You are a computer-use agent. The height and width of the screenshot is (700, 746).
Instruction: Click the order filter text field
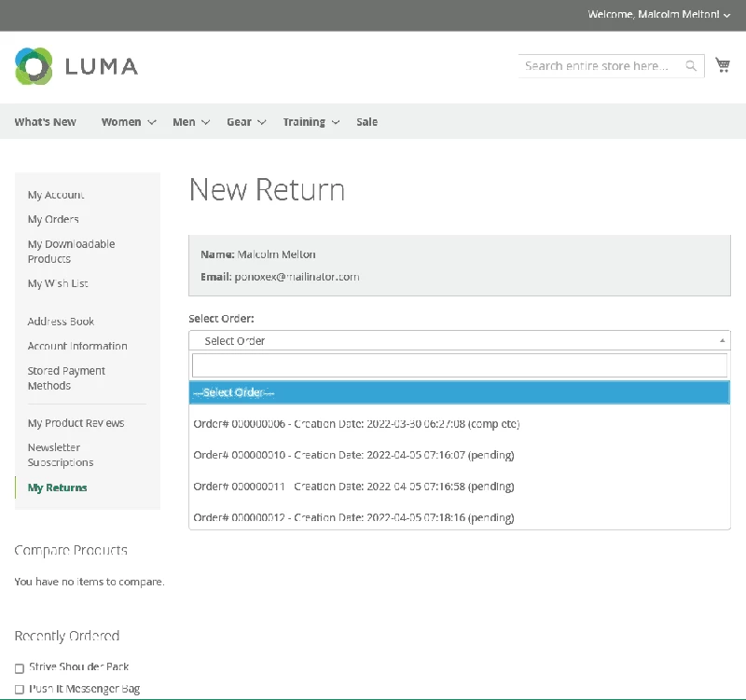click(459, 365)
